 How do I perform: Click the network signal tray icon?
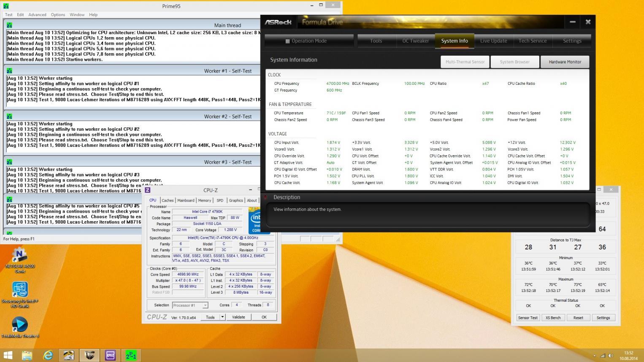(x=603, y=356)
